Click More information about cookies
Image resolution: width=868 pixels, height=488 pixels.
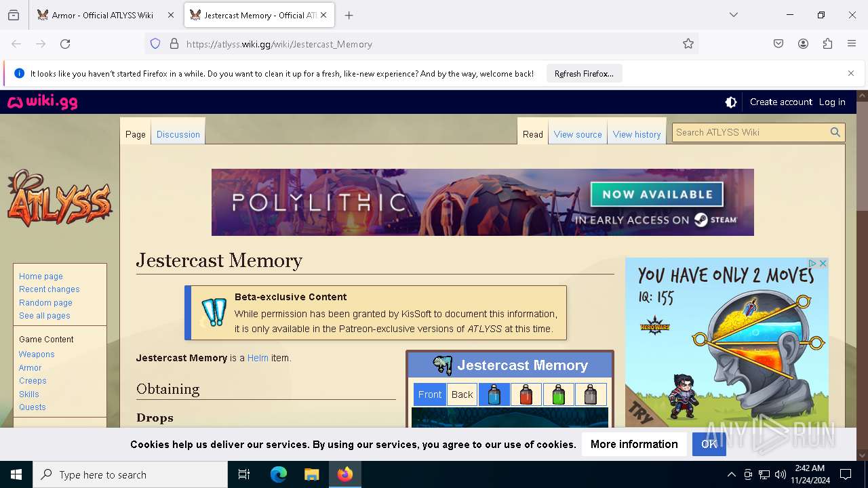(x=634, y=444)
